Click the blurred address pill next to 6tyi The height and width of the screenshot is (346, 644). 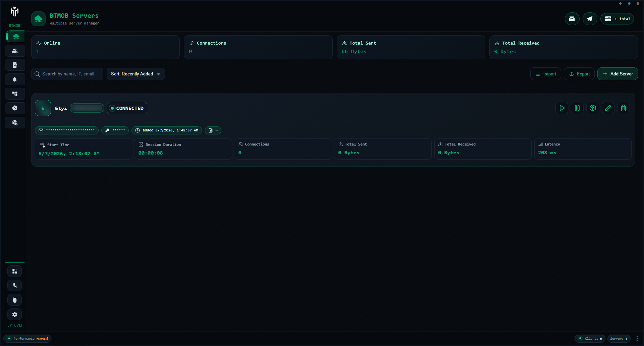(x=87, y=108)
